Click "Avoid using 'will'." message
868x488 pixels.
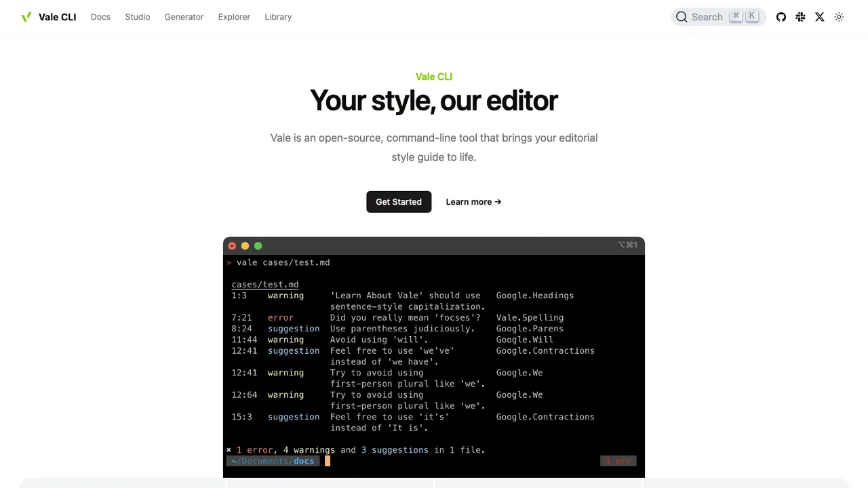[x=379, y=340]
